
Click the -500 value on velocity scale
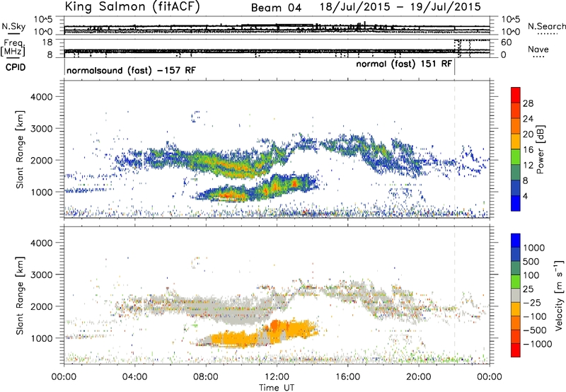[x=535, y=330]
